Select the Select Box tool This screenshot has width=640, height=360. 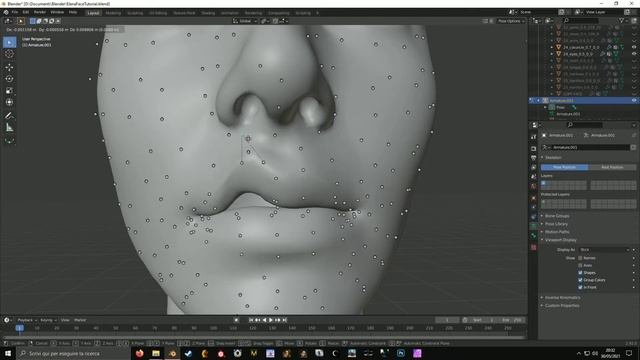point(9,42)
